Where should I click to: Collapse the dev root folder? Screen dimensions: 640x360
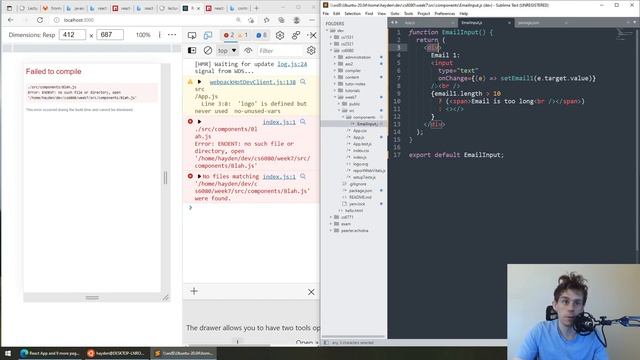click(x=327, y=31)
